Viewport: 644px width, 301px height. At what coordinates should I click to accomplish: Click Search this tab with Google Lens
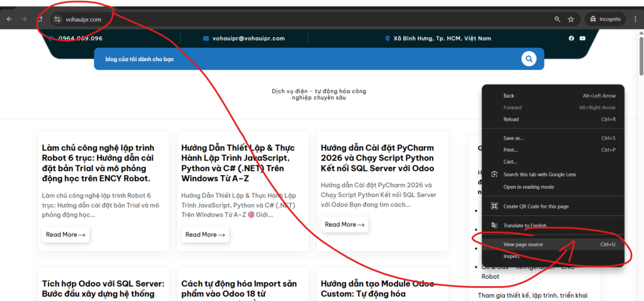tap(540, 174)
